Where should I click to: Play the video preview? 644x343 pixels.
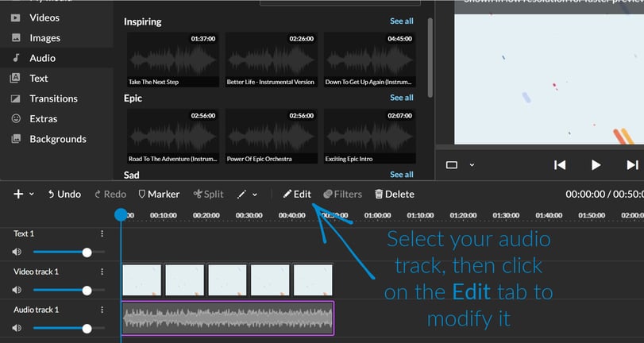click(596, 164)
